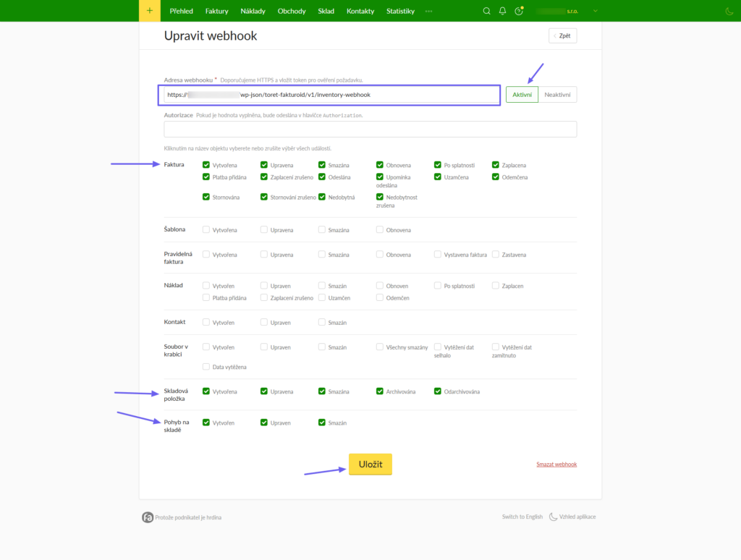Click Smazat webhook link
This screenshot has width=741, height=560.
coord(556,464)
